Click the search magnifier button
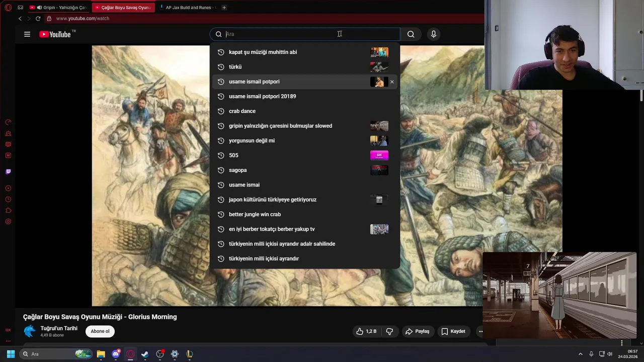This screenshot has height=362, width=644. tap(411, 34)
